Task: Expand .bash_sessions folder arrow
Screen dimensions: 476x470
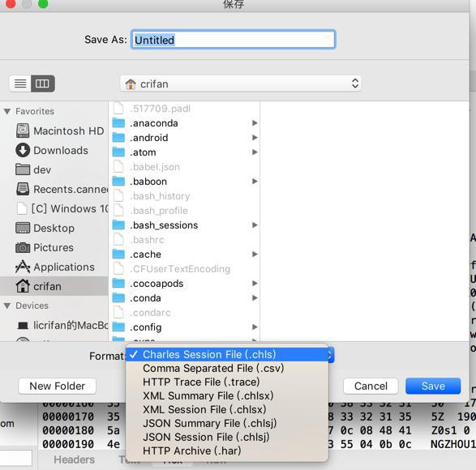Action: click(255, 224)
